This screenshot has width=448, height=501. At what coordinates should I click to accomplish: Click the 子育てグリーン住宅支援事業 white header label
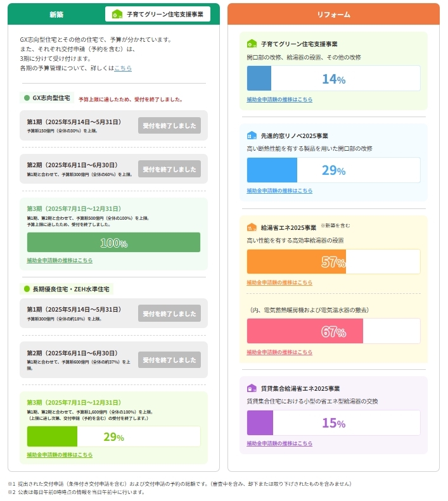(158, 15)
